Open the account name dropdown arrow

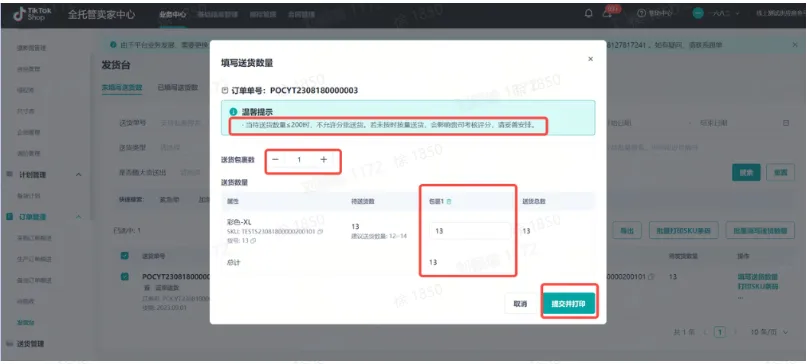738,14
